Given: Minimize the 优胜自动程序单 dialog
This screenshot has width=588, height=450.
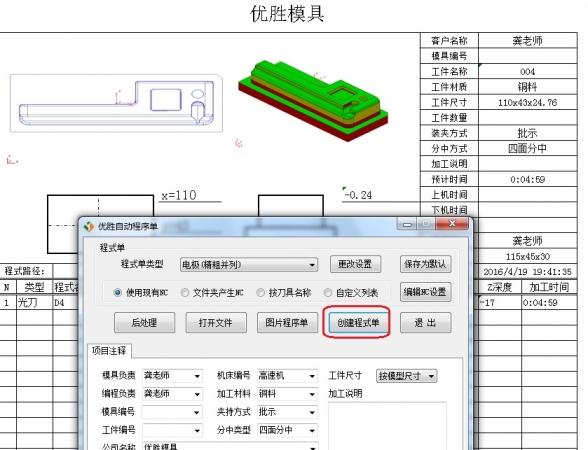Looking at the screenshot, I should tap(407, 224).
